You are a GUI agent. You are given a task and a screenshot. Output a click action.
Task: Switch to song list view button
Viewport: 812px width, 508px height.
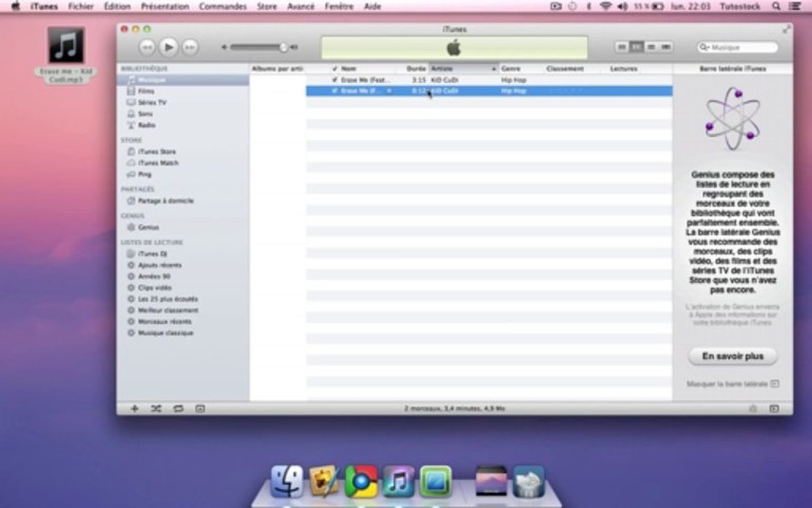click(622, 47)
